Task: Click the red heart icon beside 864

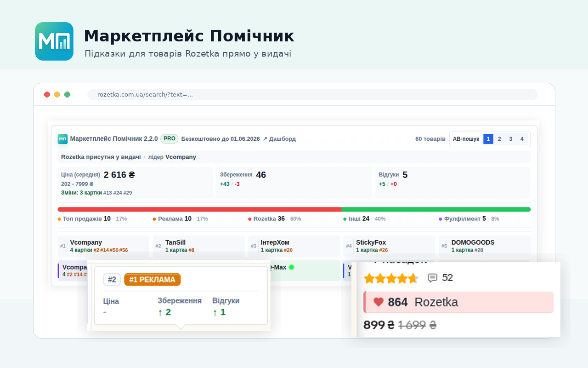Action: (x=378, y=302)
